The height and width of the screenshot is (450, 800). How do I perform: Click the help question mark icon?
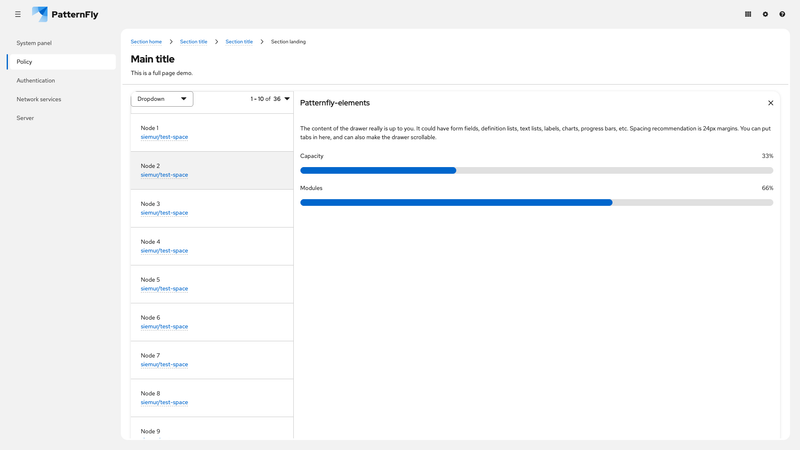click(782, 14)
